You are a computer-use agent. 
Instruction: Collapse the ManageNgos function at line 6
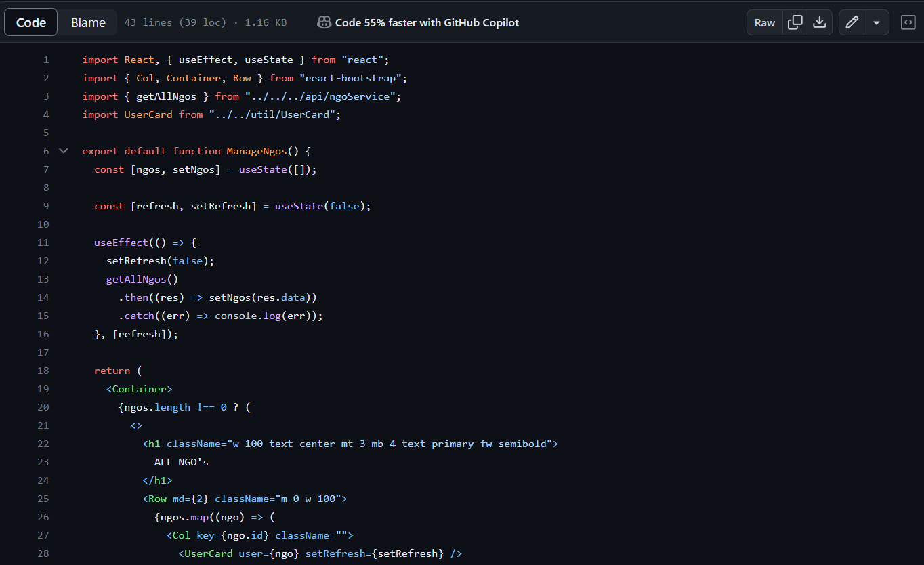click(64, 151)
